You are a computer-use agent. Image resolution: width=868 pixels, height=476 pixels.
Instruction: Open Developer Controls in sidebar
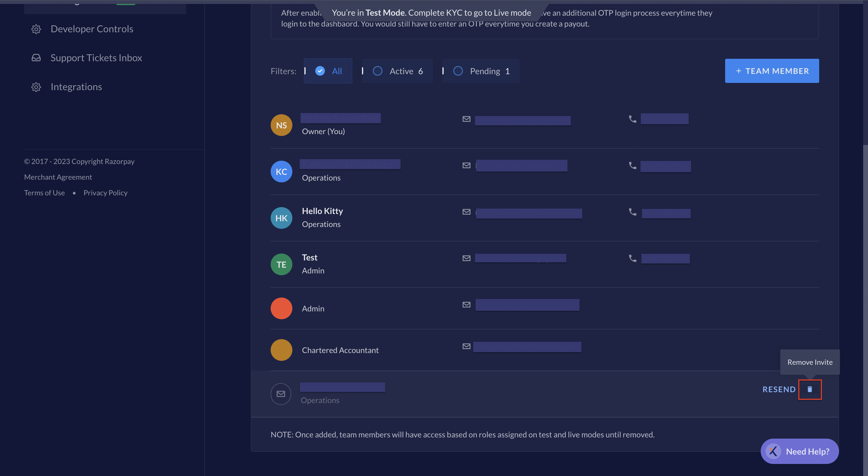92,29
